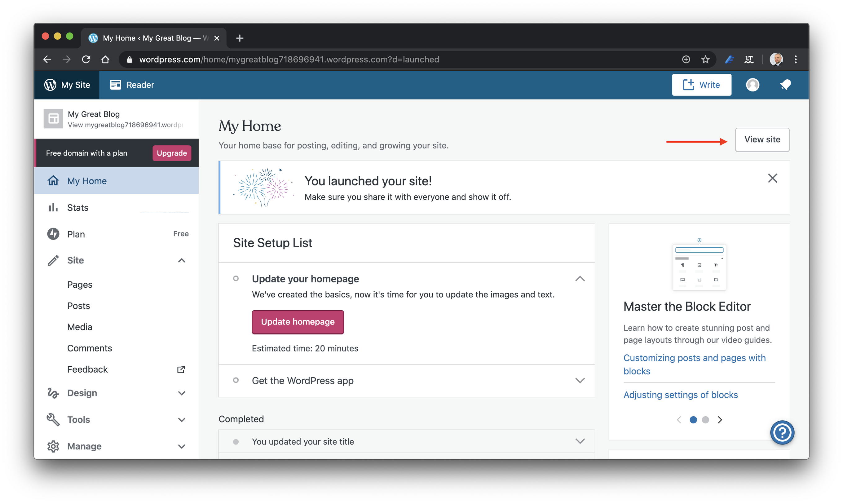The width and height of the screenshot is (843, 504).
Task: Open the WordPress account profile icon
Action: tap(753, 85)
